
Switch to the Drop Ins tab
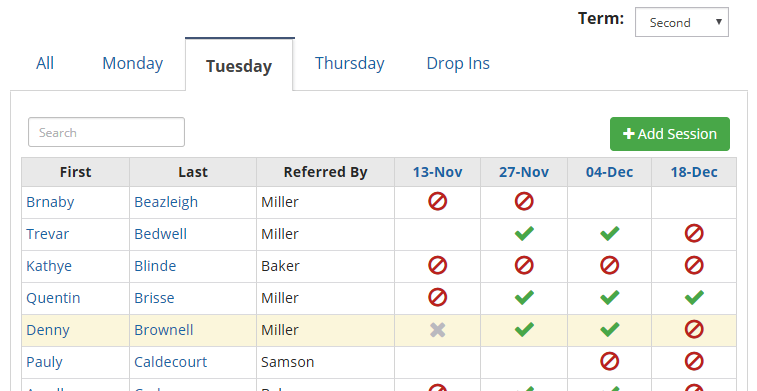(x=458, y=63)
